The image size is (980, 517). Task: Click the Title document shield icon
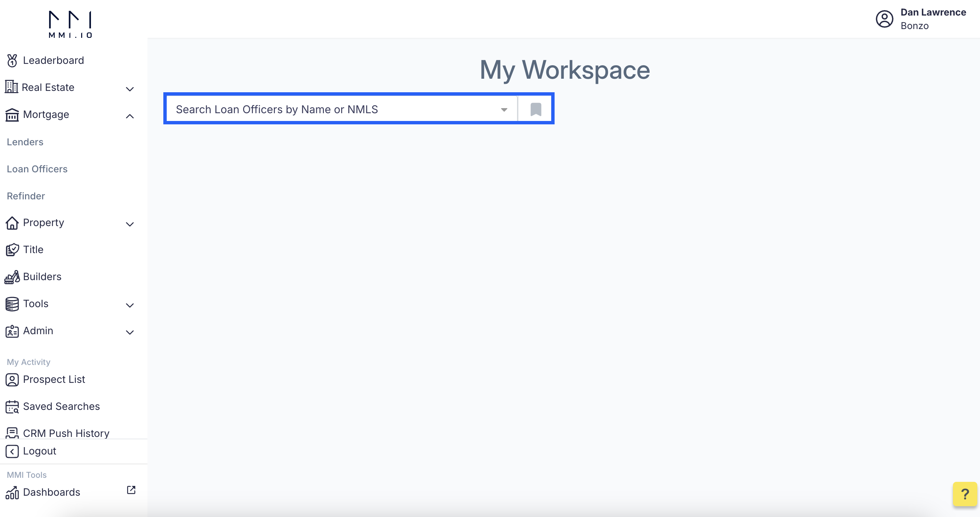[12, 250]
